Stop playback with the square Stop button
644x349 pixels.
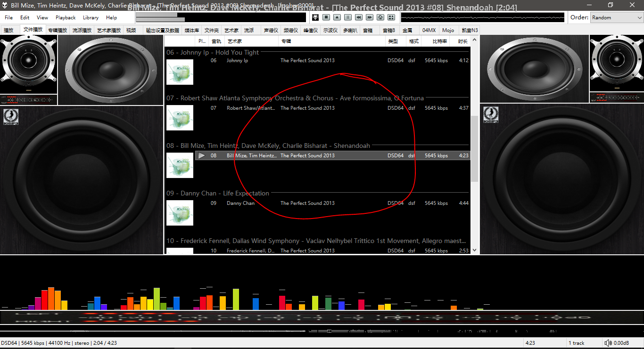pyautogui.click(x=326, y=17)
